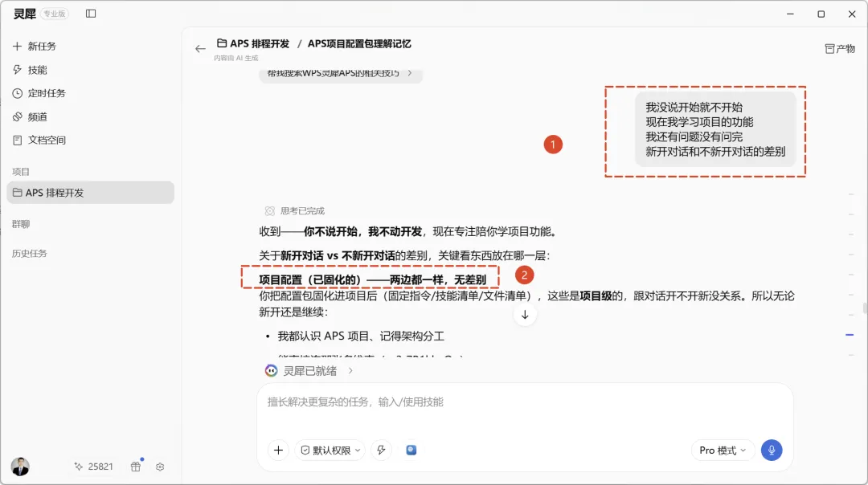Minimize the 灵犀 window
The image size is (868, 485).
(x=790, y=14)
